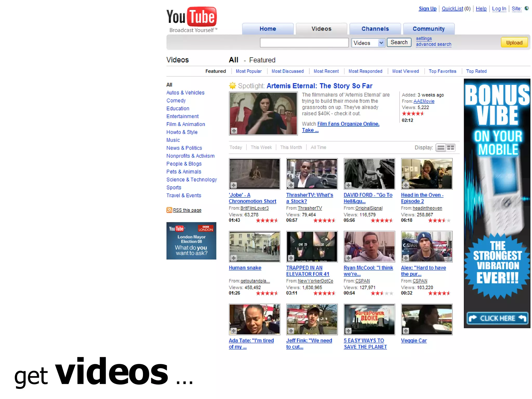Click the Log In link
The height and width of the screenshot is (399, 532).
click(x=499, y=9)
